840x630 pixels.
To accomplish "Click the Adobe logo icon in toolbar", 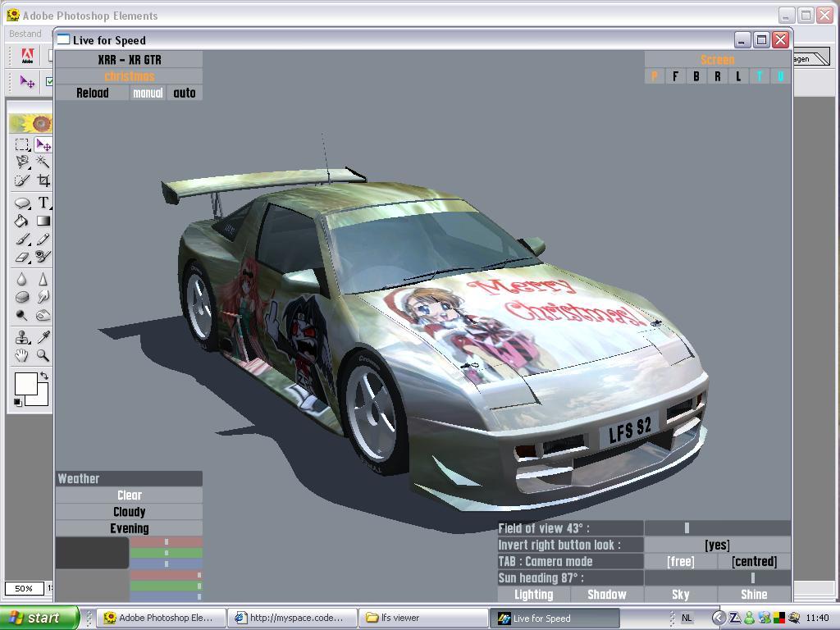I will tap(27, 56).
